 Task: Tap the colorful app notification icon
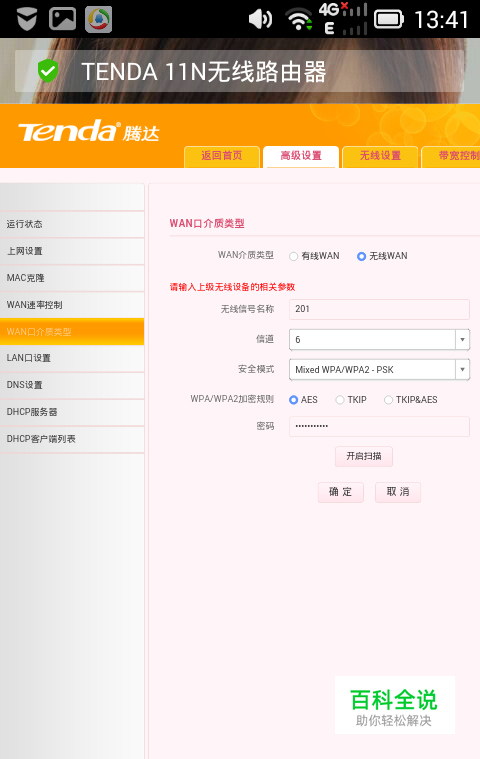click(99, 19)
